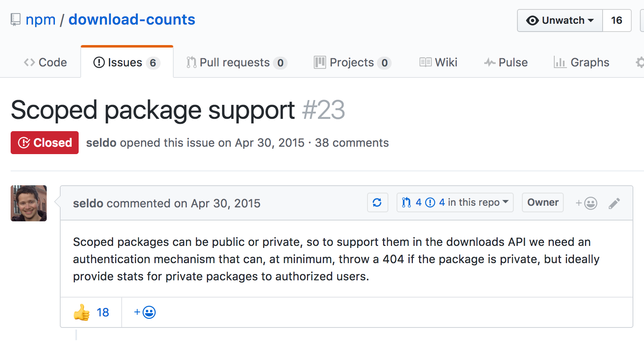Click the Issues counter badge 6
The width and height of the screenshot is (644, 341).
pos(153,63)
